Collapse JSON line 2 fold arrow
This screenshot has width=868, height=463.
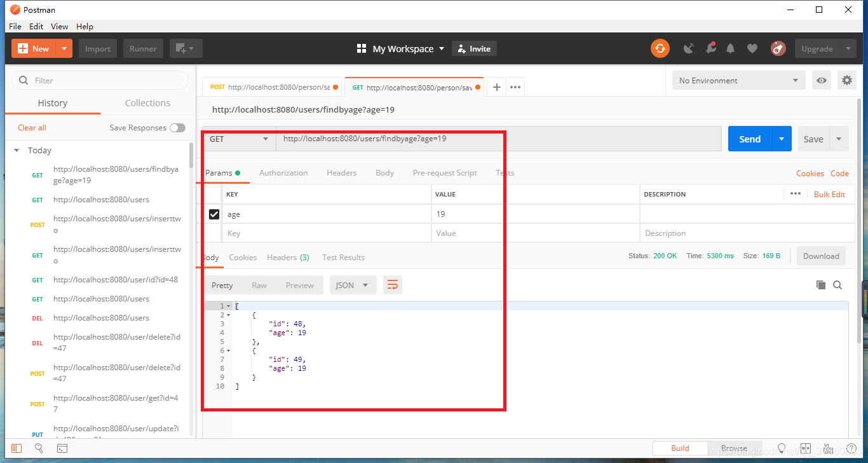coord(228,315)
